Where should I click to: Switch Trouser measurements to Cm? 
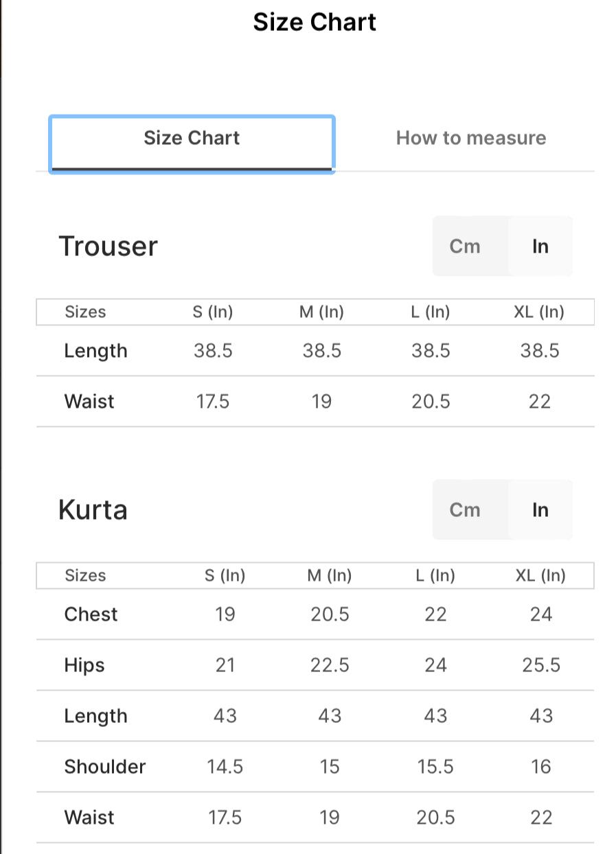pos(465,246)
